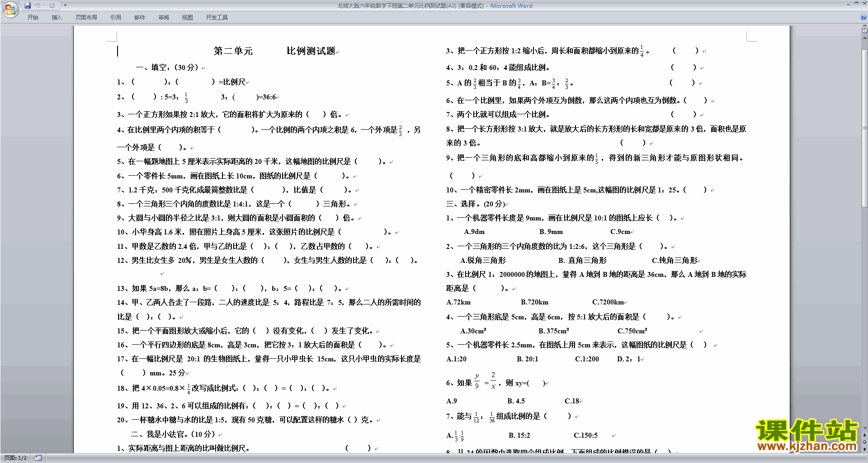This screenshot has width=868, height=463.
Task: Click the Redo icon
Action: [52, 5]
